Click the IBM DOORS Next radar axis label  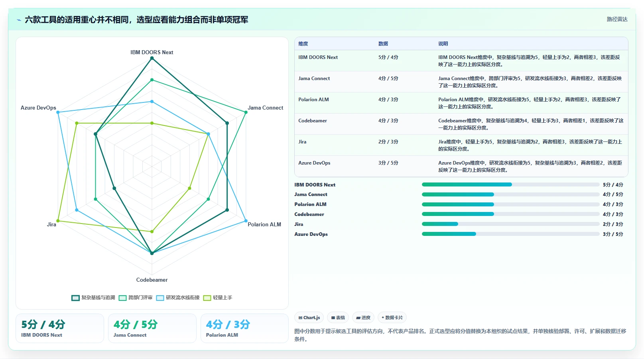(152, 52)
